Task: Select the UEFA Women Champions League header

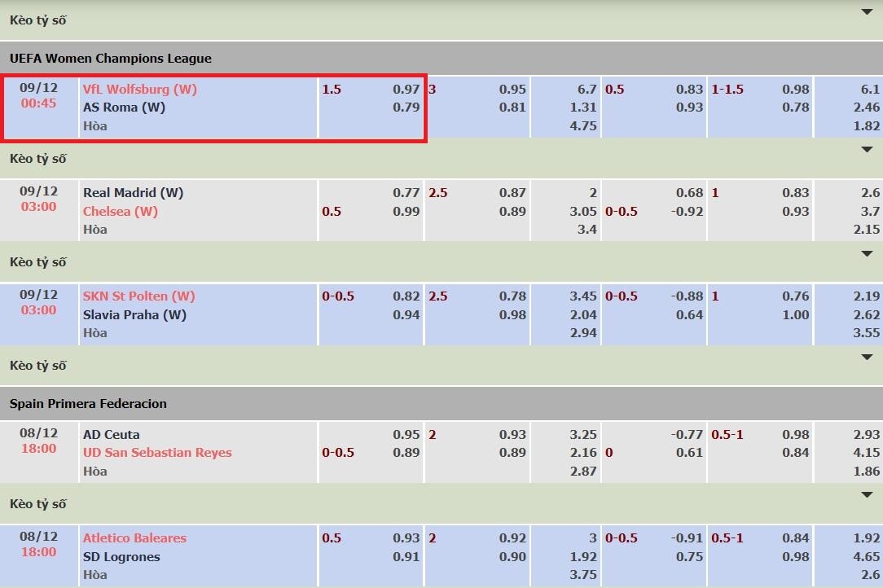Action: 110,58
